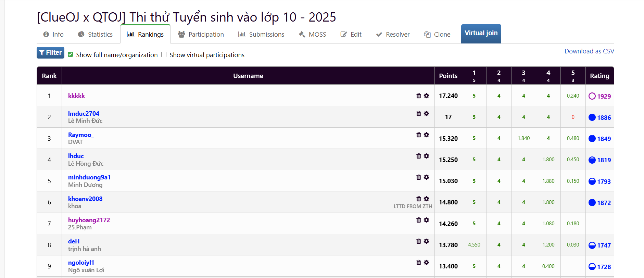Screen dimensions: 644x278
Task: Open user profile ngoloiyl1
Action: tap(81, 262)
